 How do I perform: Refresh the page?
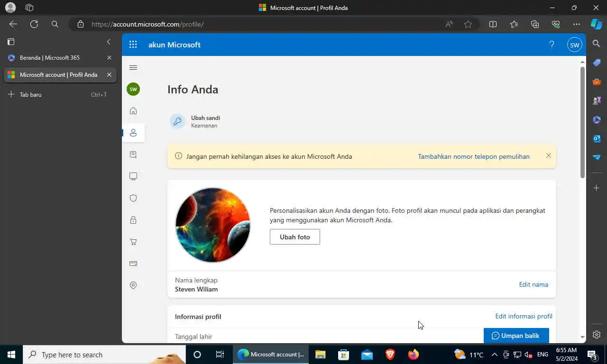(x=34, y=24)
